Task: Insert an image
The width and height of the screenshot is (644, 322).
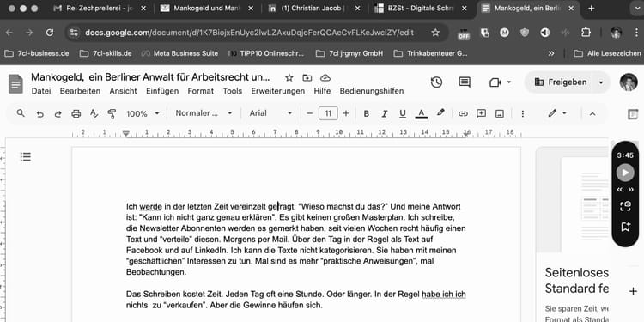Action: click(x=500, y=113)
